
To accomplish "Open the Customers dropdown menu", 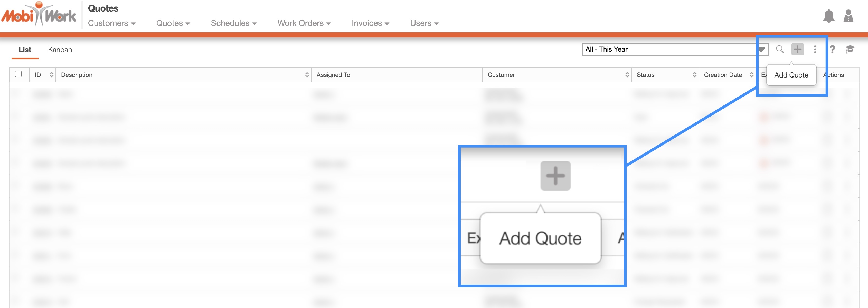I will click(111, 23).
